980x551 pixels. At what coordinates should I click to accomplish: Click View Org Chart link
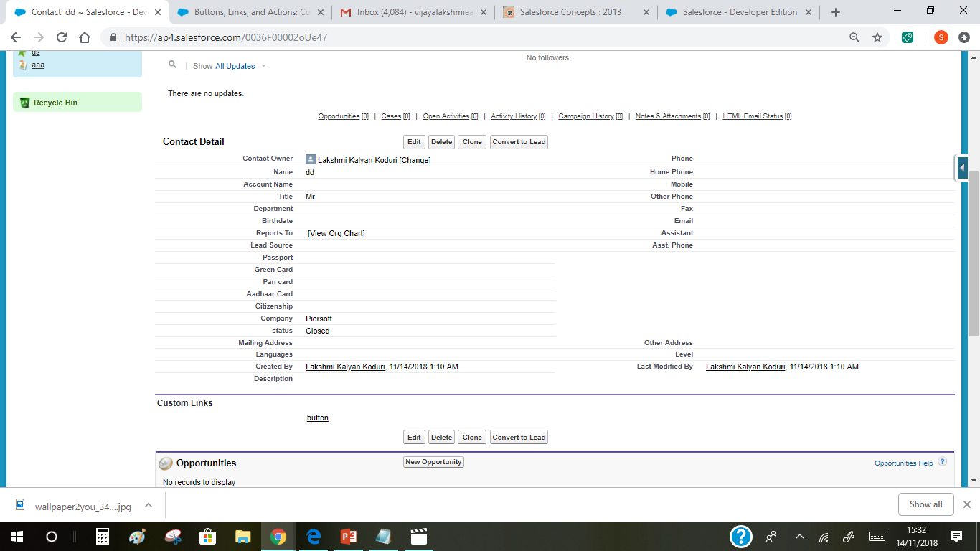pos(336,233)
